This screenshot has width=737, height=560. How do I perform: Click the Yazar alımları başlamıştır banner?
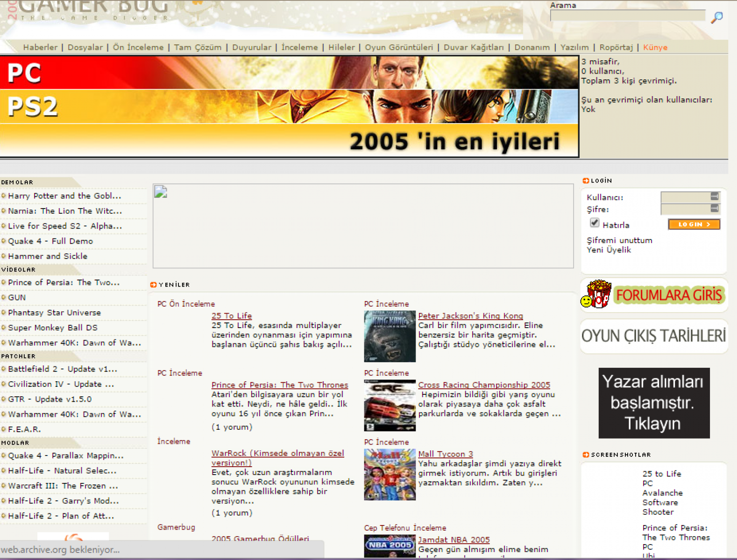[x=654, y=403]
